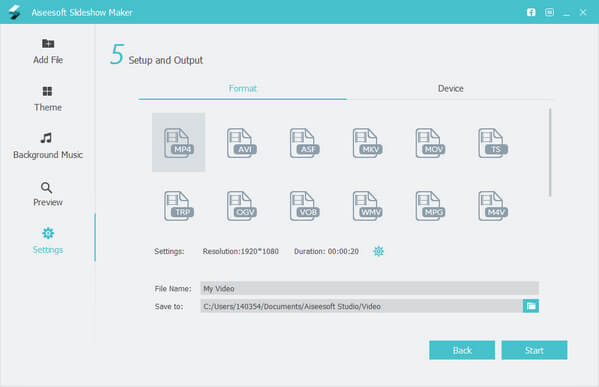Click the Save to path field
The width and height of the screenshot is (599, 387).
pyautogui.click(x=361, y=306)
